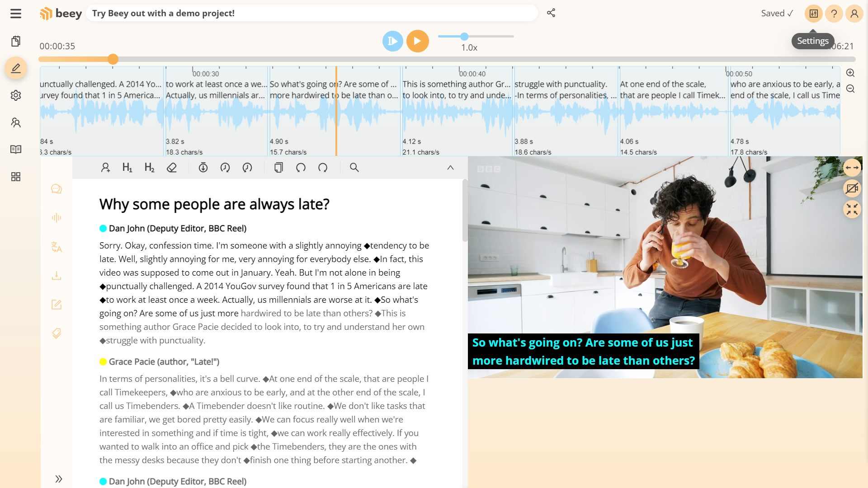Viewport: 868px width, 488px height.
Task: Open the Settings page from the left menu
Action: point(16,95)
